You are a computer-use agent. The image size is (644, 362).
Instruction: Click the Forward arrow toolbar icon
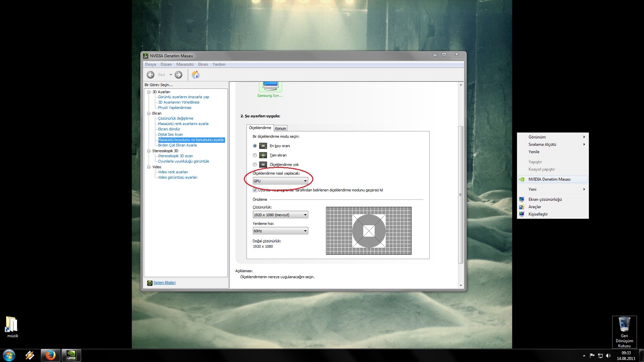pos(178,75)
